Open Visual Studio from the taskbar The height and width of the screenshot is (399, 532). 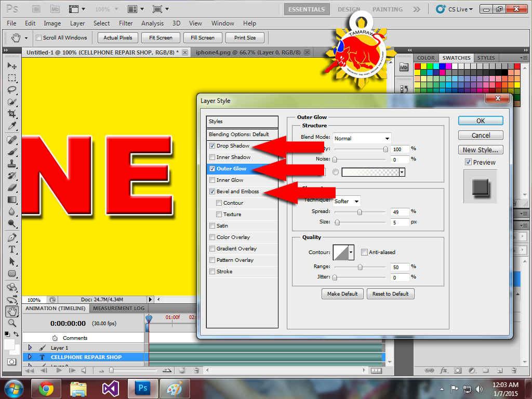point(111,389)
